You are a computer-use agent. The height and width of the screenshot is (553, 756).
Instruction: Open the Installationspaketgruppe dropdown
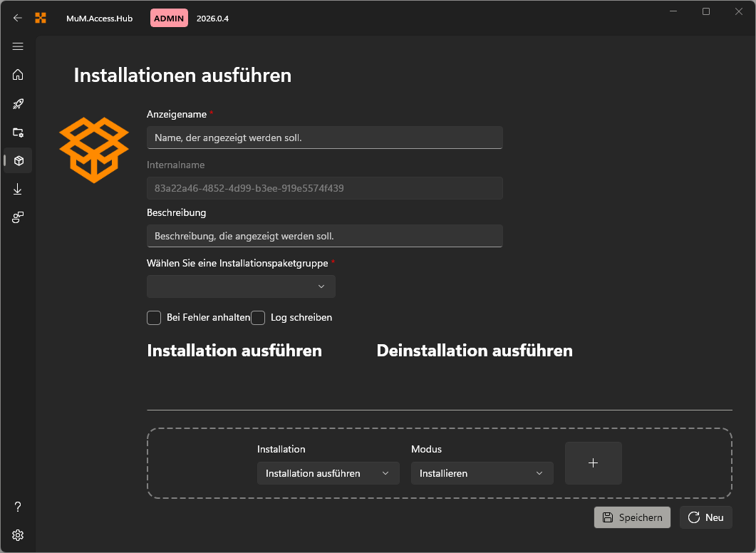241,286
